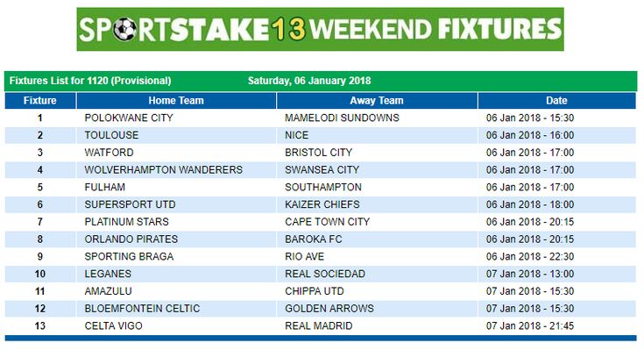Image resolution: width=644 pixels, height=350 pixels.
Task: Select the Away Team column header
Action: [x=377, y=100]
